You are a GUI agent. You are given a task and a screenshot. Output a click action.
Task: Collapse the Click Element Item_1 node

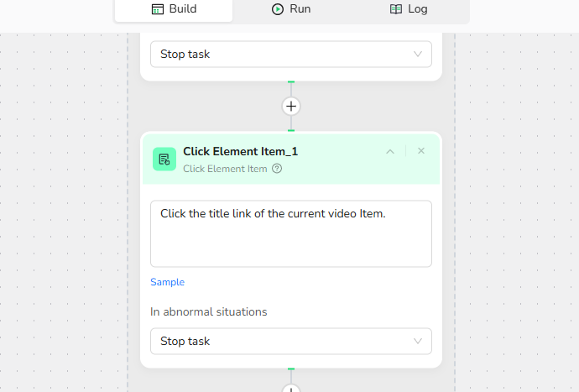tap(389, 151)
